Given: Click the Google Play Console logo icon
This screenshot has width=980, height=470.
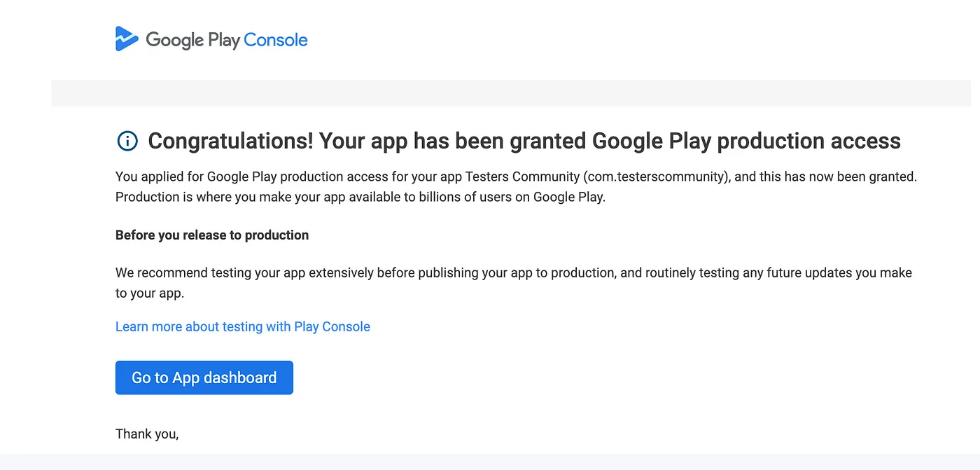Looking at the screenshot, I should click(127, 39).
